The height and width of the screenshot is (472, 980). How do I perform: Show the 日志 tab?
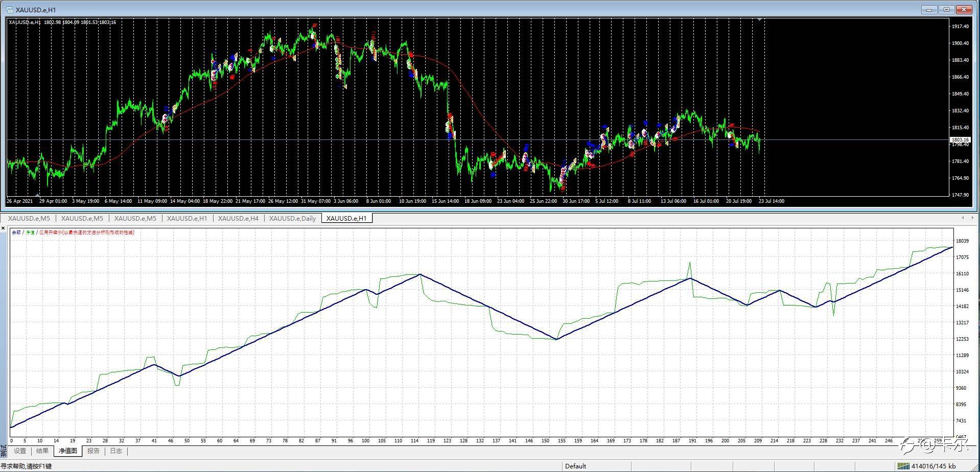point(116,451)
